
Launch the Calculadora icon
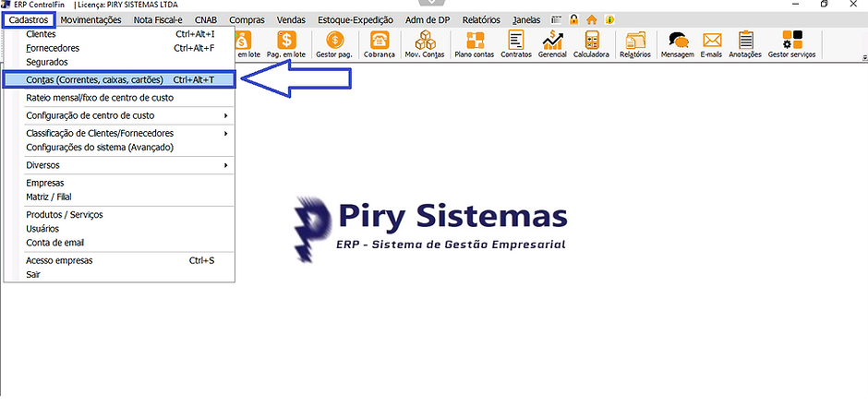point(591,44)
